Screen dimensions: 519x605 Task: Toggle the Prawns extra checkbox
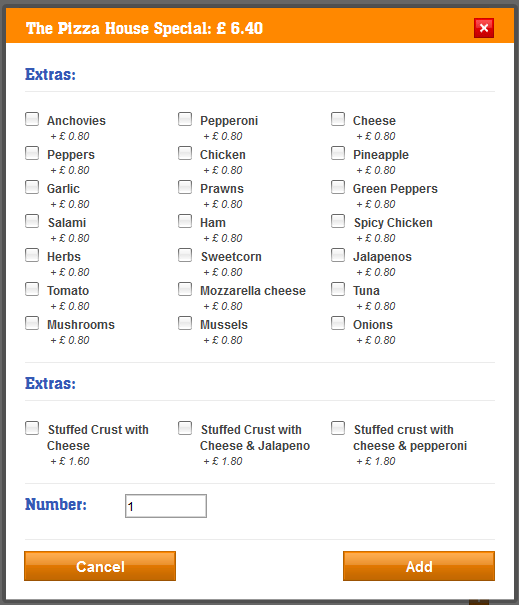(185, 187)
